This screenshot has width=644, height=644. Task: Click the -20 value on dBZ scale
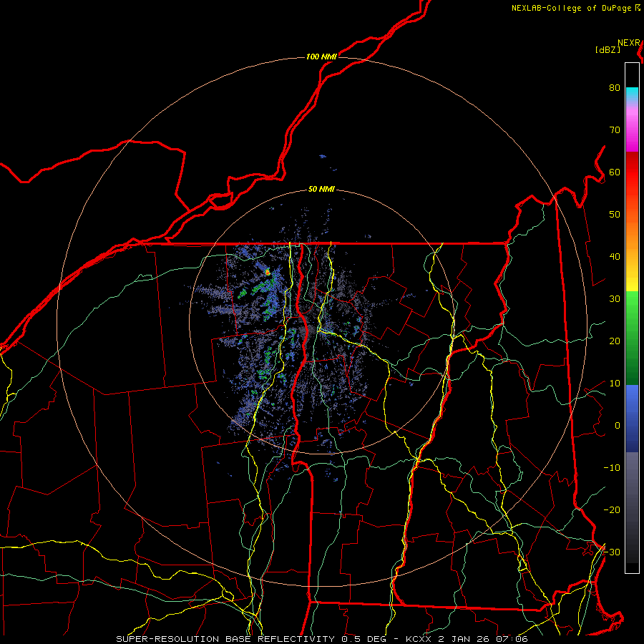tap(612, 510)
